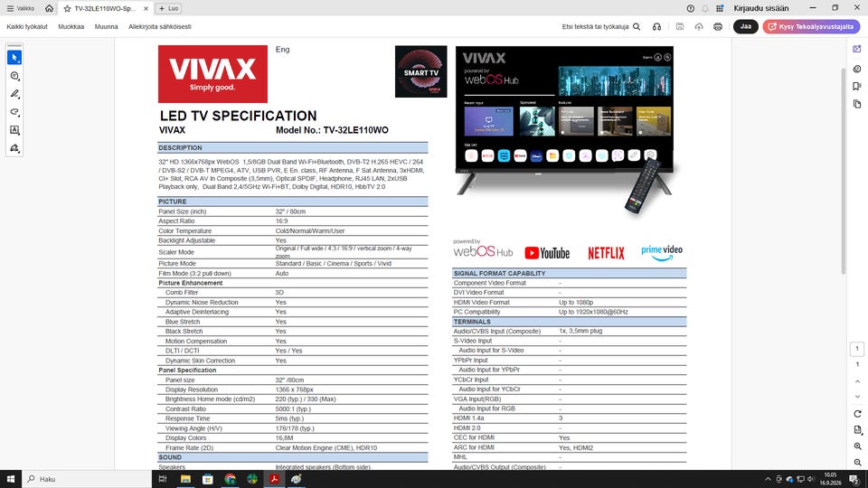Image resolution: width=868 pixels, height=488 pixels.
Task: Click the Etsi tekstiä tai työkaluja search field
Action: tap(600, 26)
